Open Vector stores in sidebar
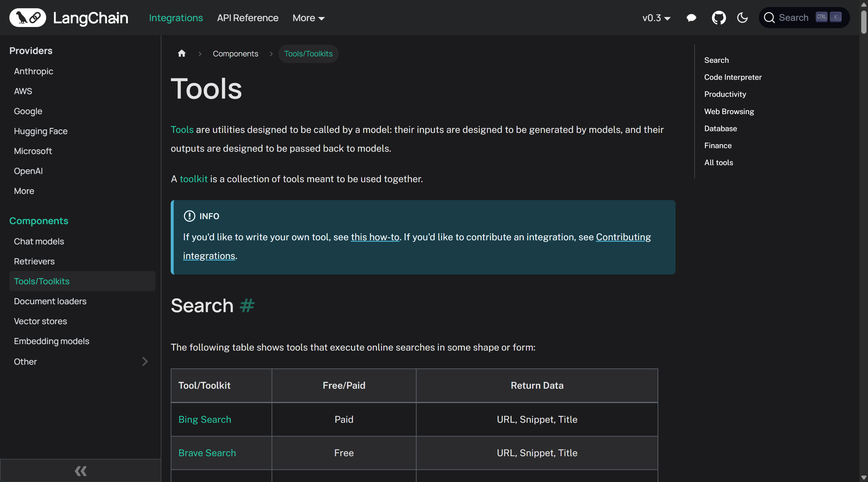868x482 pixels. (x=40, y=321)
